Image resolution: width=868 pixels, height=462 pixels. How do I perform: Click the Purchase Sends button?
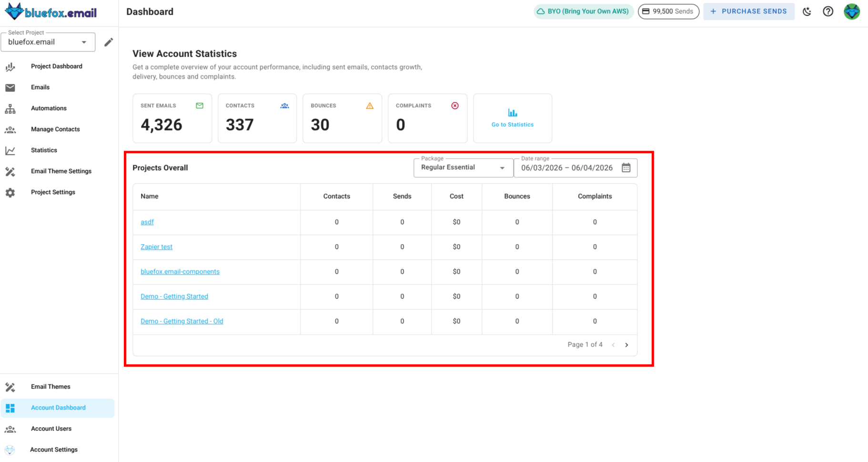[x=748, y=11]
